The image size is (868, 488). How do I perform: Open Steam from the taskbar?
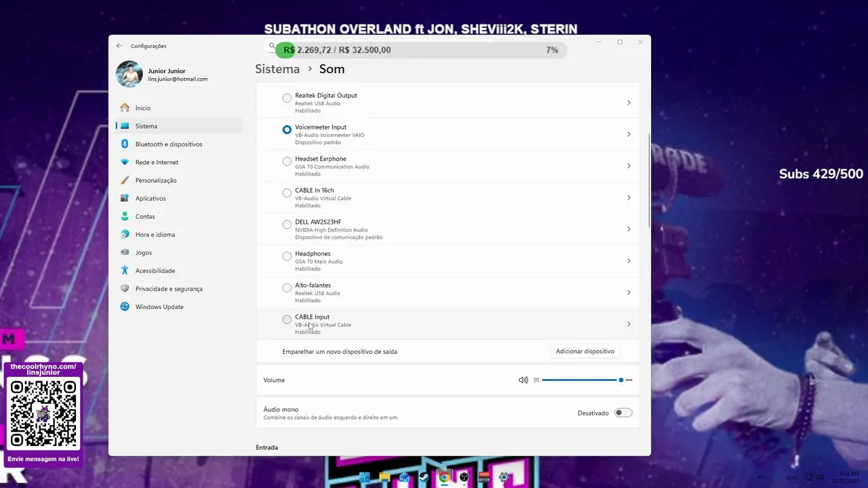coord(424,477)
